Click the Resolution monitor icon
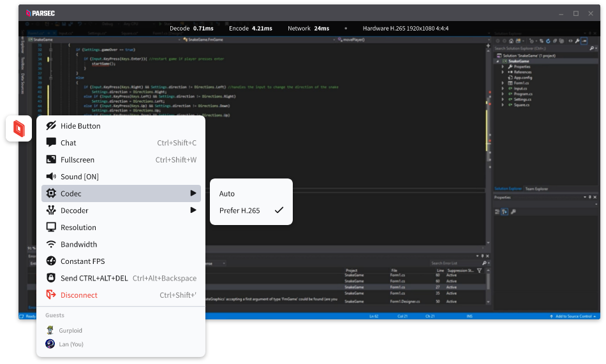Screen dimensions: 606x364 coord(51,227)
